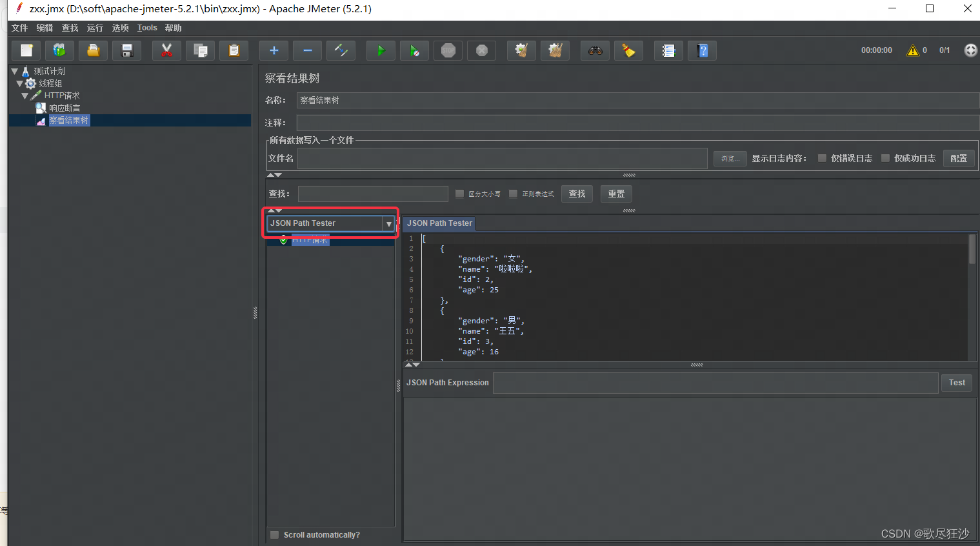Click the Open file folder icon
980x546 pixels.
click(94, 50)
